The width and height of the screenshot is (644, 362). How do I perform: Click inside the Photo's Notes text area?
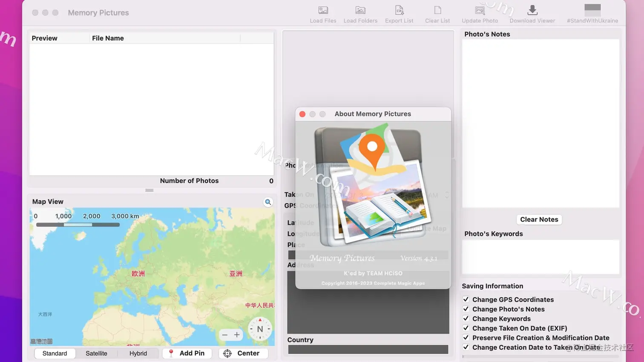click(x=540, y=123)
